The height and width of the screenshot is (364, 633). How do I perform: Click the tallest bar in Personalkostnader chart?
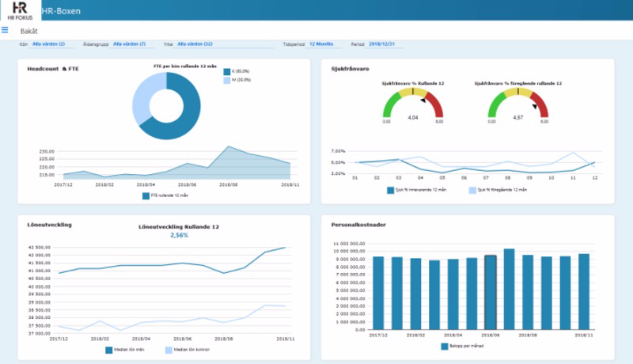tap(509, 289)
